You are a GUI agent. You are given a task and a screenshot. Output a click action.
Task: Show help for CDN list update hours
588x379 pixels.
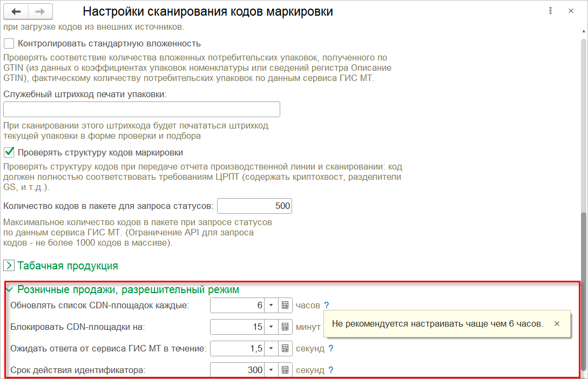coord(327,305)
